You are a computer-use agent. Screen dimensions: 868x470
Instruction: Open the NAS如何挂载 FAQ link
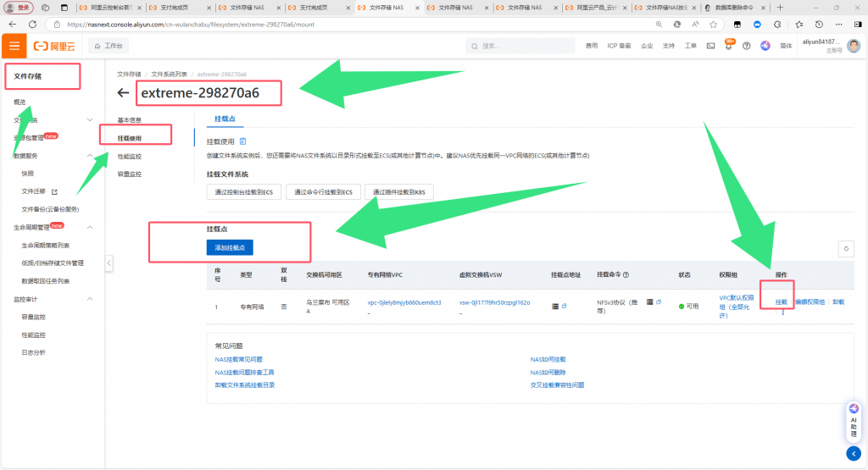(548, 359)
